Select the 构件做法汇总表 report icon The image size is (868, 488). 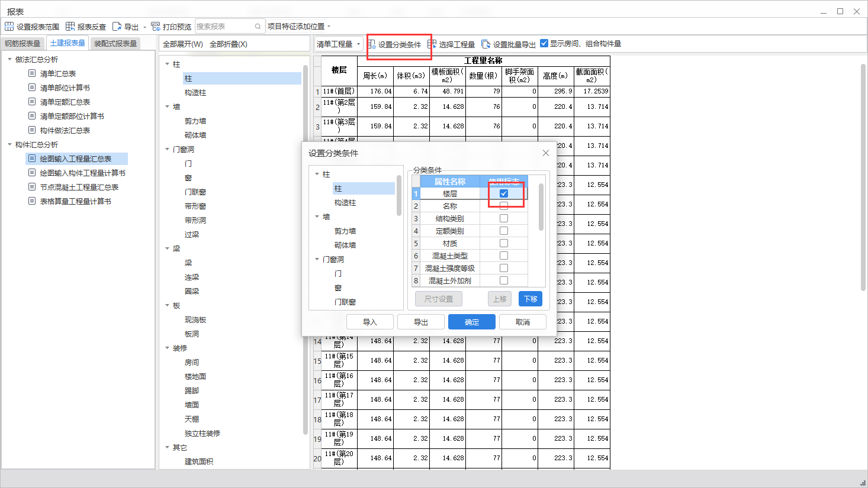click(32, 130)
